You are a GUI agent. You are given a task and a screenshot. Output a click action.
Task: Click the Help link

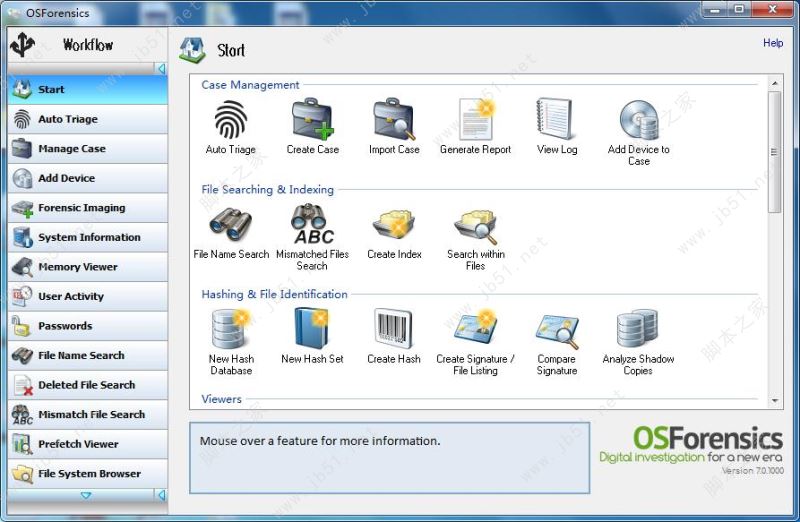pyautogui.click(x=773, y=43)
